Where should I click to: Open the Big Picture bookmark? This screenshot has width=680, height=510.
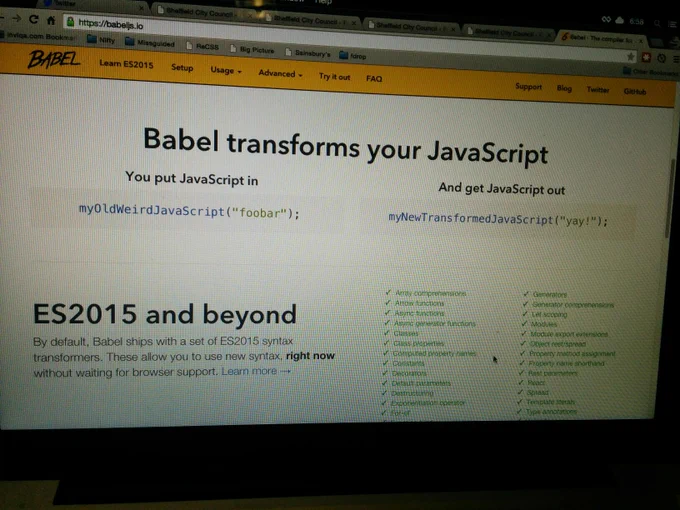[x=252, y=49]
